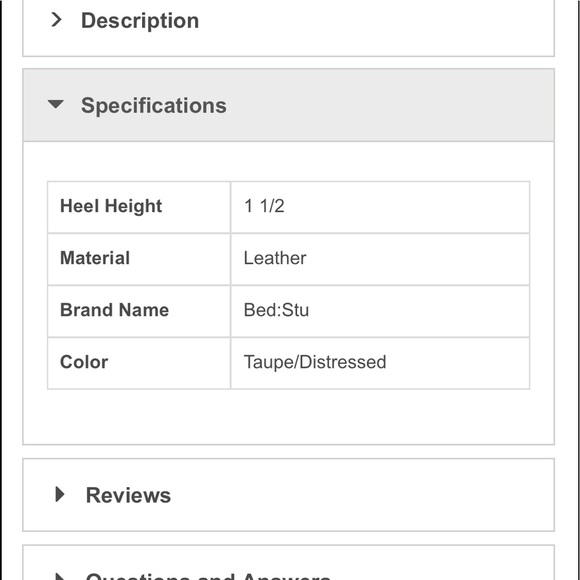Click the Specifications heading text
The width and height of the screenshot is (580, 580).
154,106
